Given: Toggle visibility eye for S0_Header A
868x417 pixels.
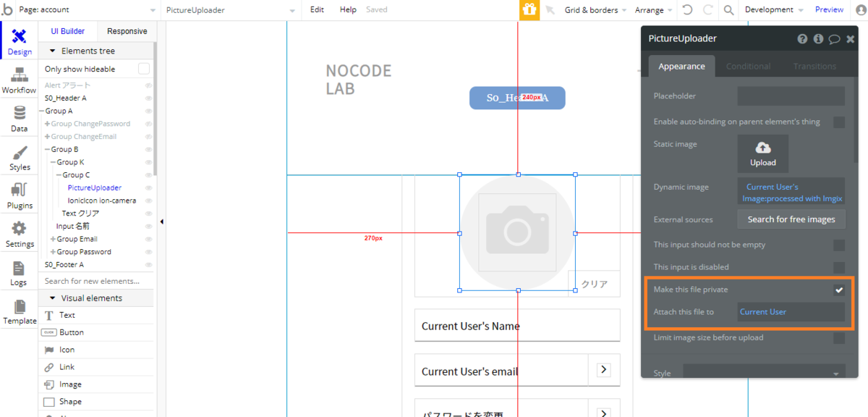Looking at the screenshot, I should coord(148,98).
